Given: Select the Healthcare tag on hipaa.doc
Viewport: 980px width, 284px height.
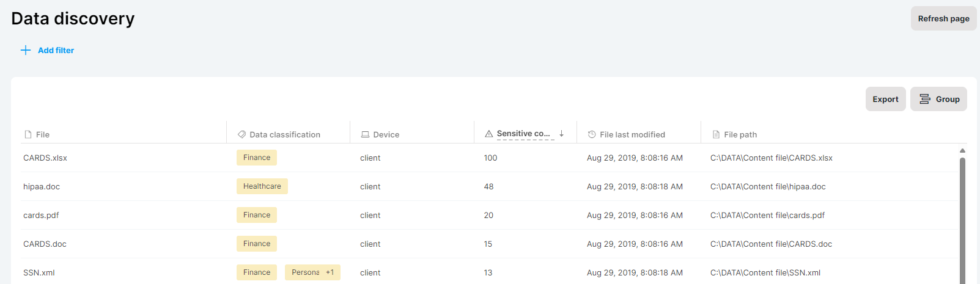Looking at the screenshot, I should [262, 186].
